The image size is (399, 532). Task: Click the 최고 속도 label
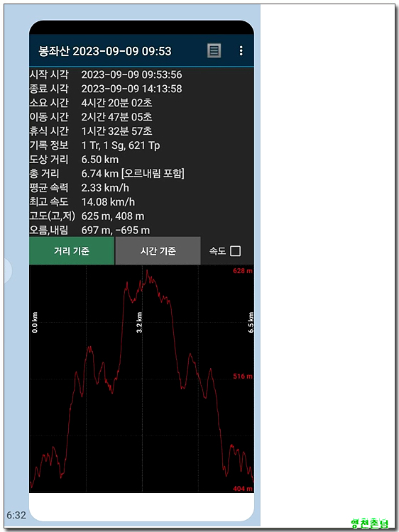pos(49,202)
